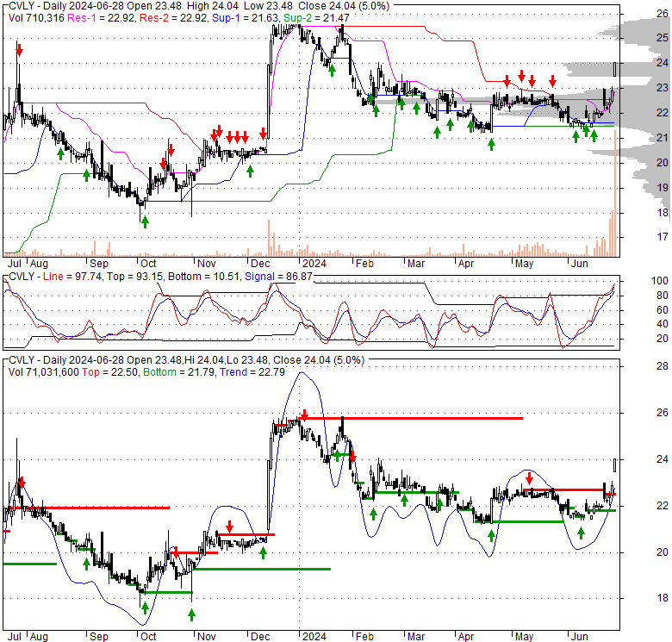Click the tall June volume spike bar in top chart
The image size is (672, 642).
click(615, 193)
